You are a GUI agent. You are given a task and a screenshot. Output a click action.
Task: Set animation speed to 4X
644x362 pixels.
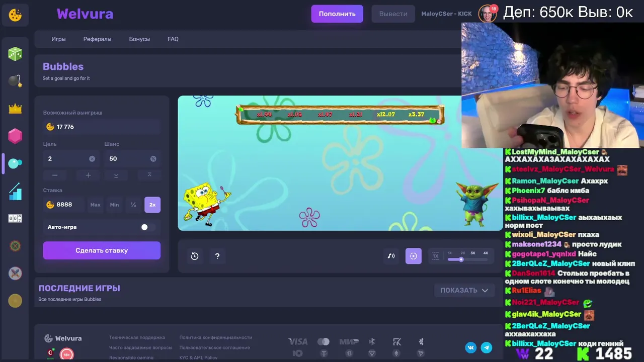486,253
